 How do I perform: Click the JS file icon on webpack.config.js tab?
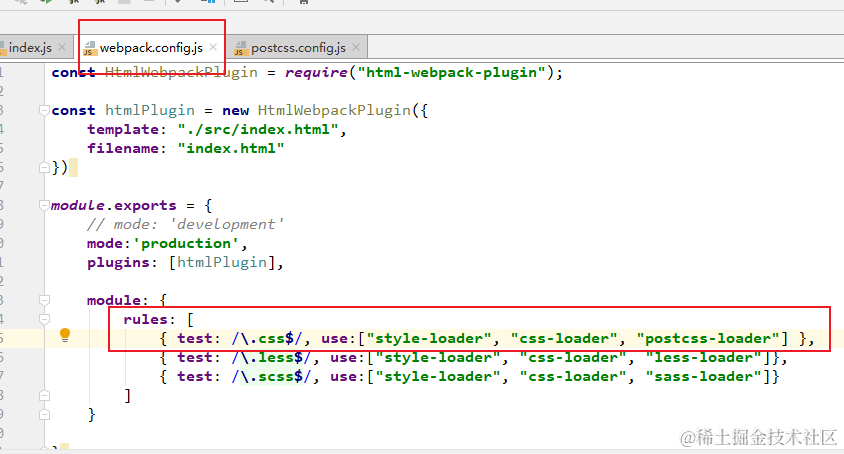(89, 48)
